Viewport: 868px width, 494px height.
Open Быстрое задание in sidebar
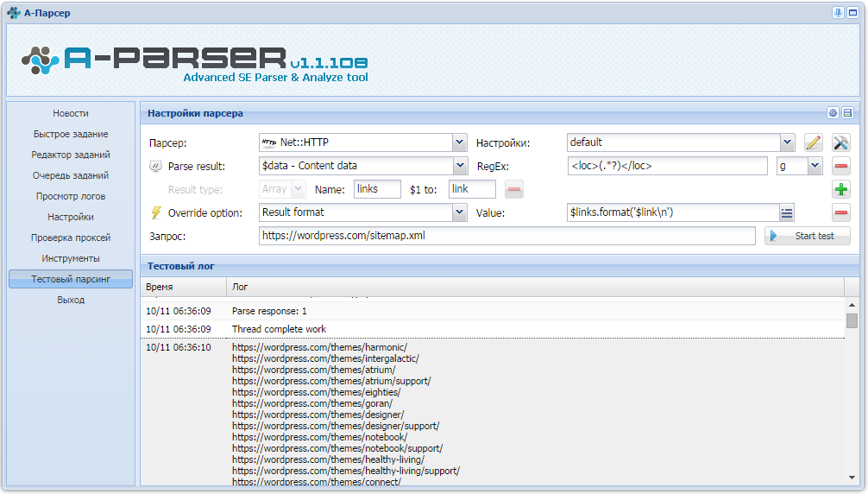[x=70, y=134]
